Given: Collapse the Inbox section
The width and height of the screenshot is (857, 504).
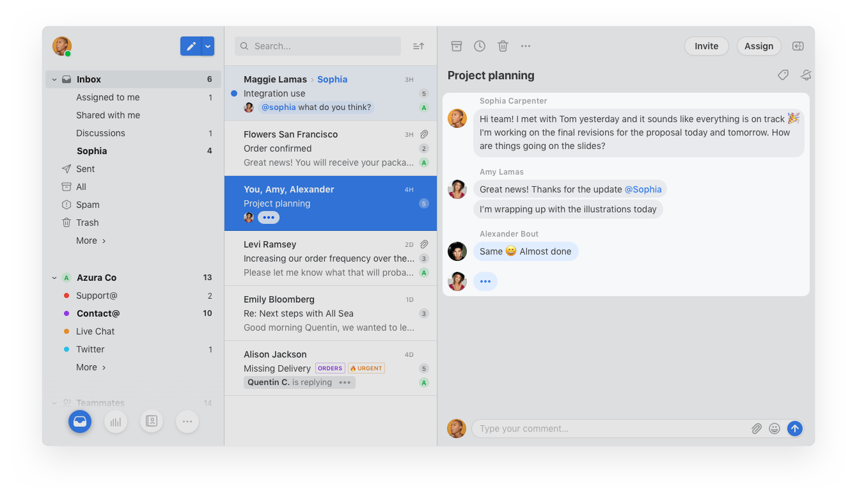Looking at the screenshot, I should click(54, 79).
